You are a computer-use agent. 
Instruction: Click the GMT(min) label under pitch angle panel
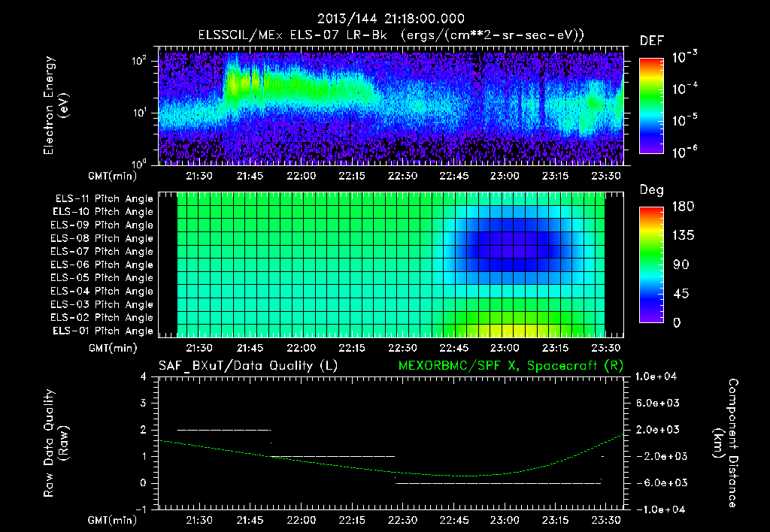(x=113, y=349)
